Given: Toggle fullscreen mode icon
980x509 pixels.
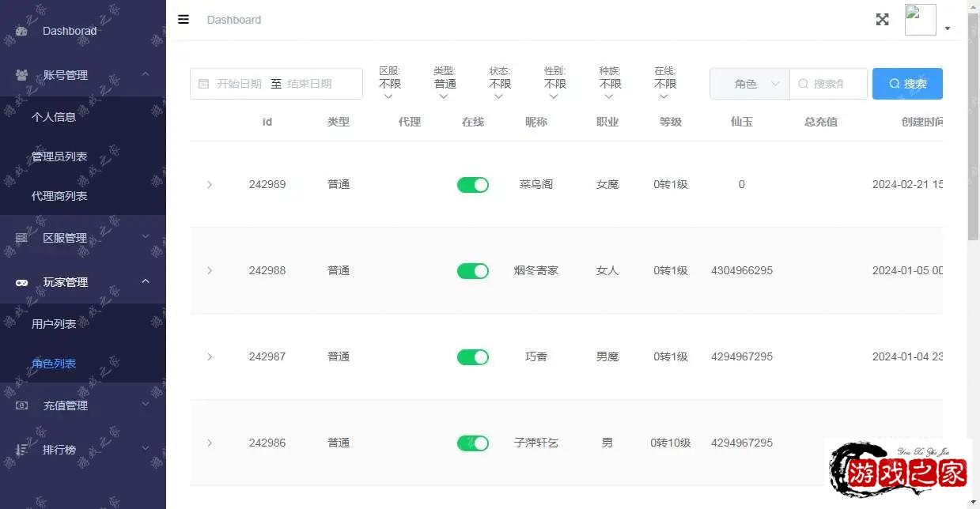Looking at the screenshot, I should (x=882, y=20).
